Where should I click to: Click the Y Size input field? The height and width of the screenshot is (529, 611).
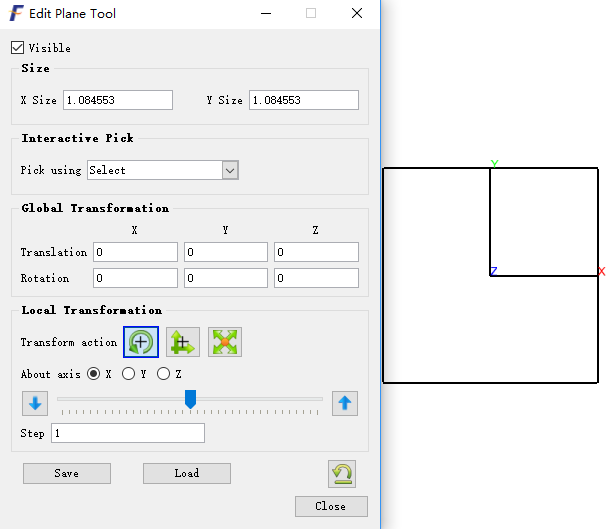(304, 100)
